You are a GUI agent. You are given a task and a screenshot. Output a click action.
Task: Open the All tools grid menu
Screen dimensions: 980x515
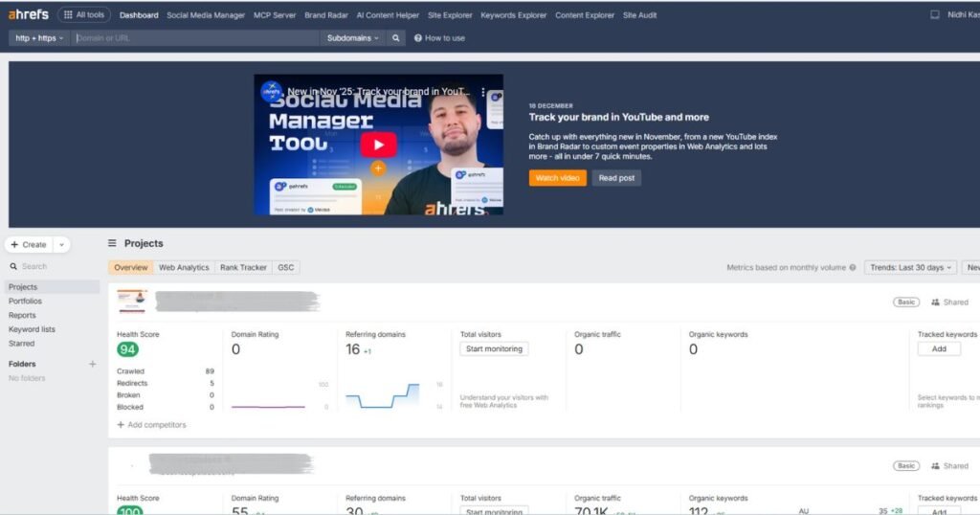84,14
